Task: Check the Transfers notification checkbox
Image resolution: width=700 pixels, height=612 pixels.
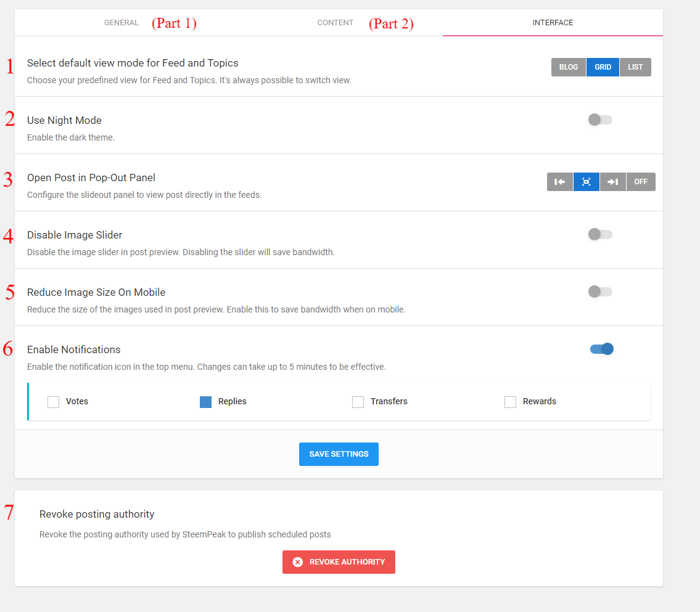Action: point(358,402)
